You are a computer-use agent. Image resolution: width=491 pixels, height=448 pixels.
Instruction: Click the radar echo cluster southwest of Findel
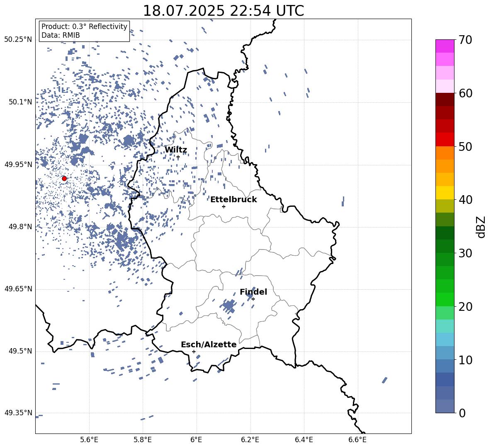click(x=228, y=306)
